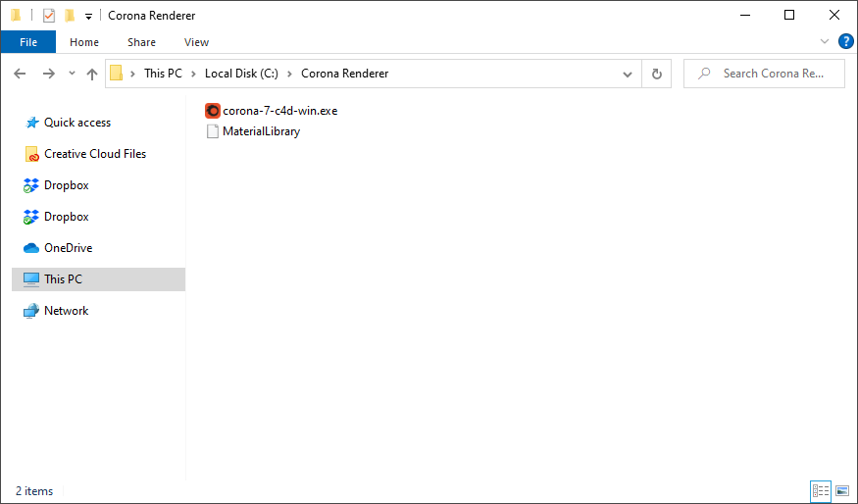
Task: Open the corona-7-c4d-win.exe installer icon
Action: tap(213, 111)
